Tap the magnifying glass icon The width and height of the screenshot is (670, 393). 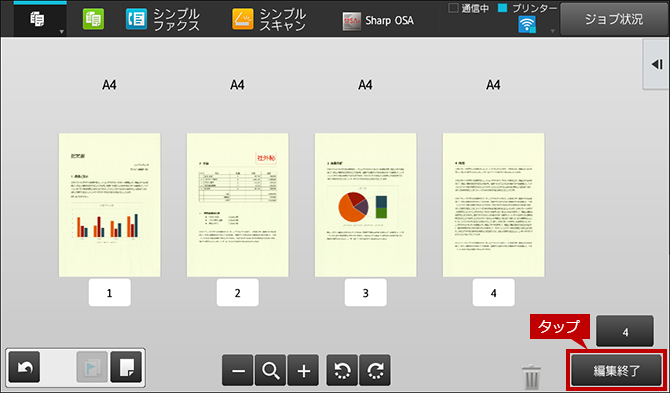(271, 370)
